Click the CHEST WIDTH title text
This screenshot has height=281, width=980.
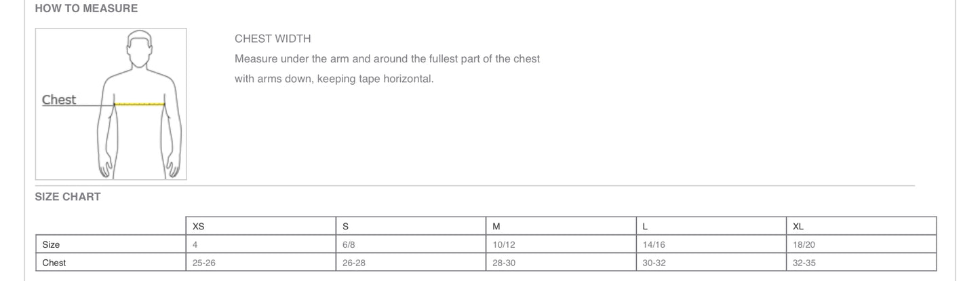tap(273, 39)
